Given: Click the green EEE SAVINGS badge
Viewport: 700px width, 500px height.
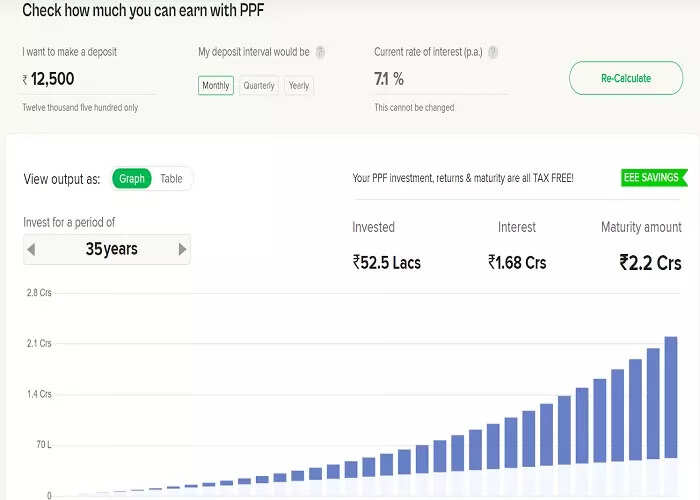Looking at the screenshot, I should click(650, 178).
